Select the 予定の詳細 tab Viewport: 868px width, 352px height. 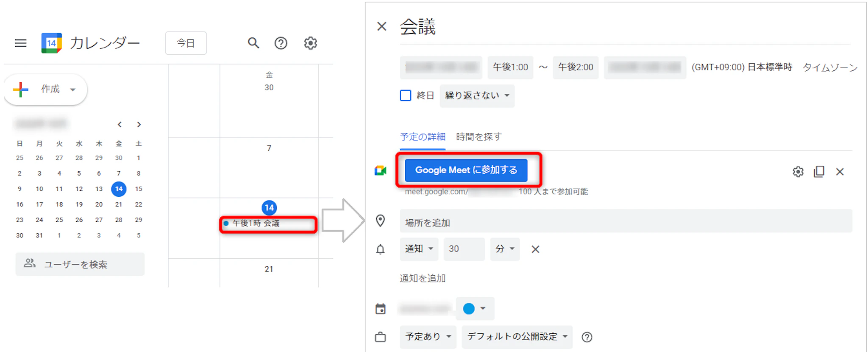pos(423,137)
